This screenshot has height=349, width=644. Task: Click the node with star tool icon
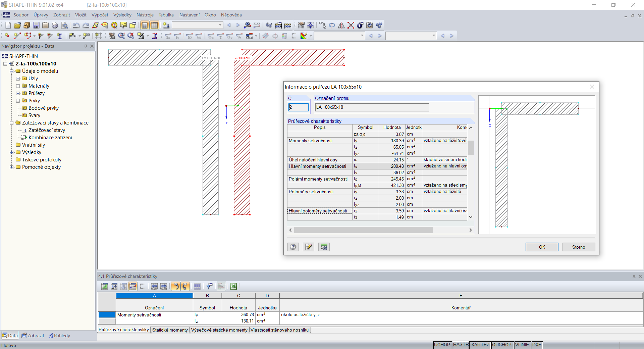(x=7, y=36)
